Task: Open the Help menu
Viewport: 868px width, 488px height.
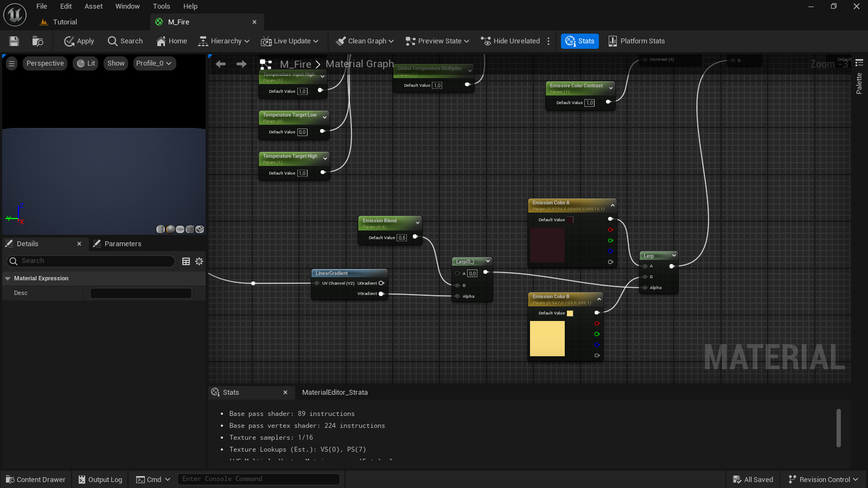Action: tap(190, 7)
